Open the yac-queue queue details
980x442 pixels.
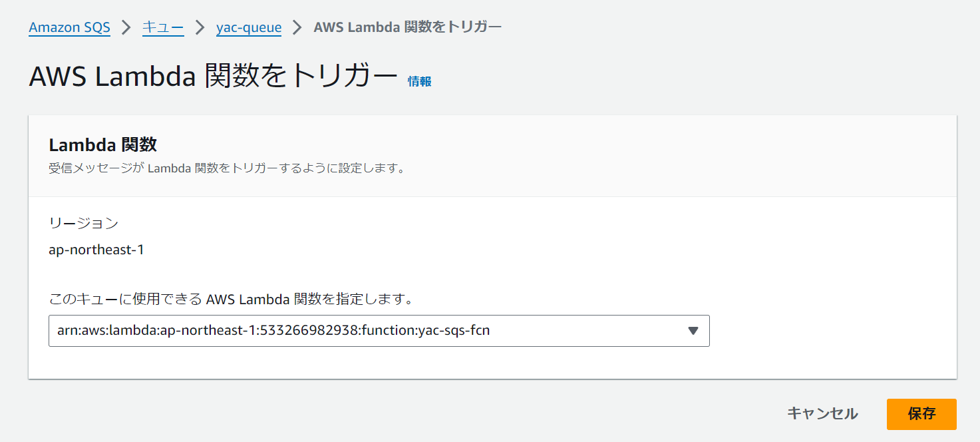tap(249, 27)
